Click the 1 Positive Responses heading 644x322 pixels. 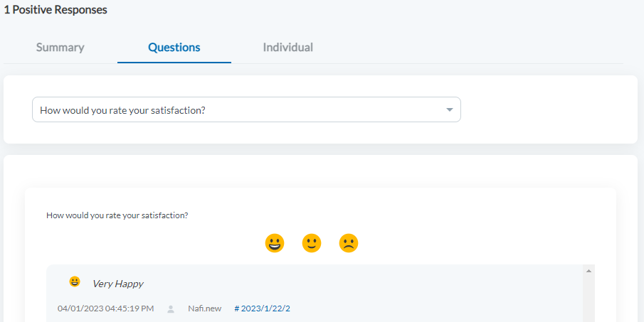(56, 11)
